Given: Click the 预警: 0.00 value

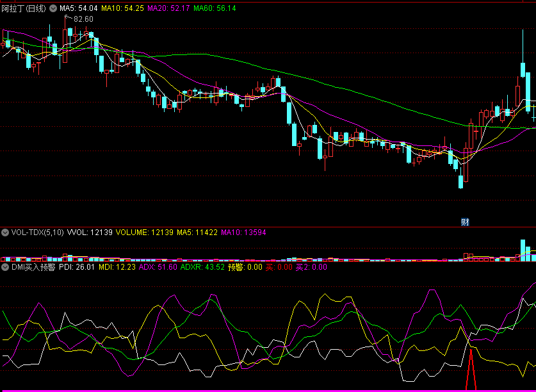Looking at the screenshot, I should point(245,267).
